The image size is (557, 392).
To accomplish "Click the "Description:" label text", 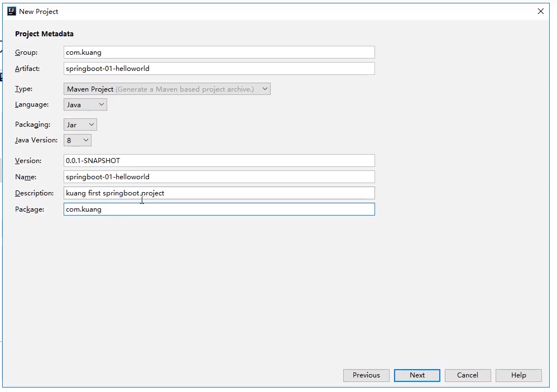I will [34, 193].
